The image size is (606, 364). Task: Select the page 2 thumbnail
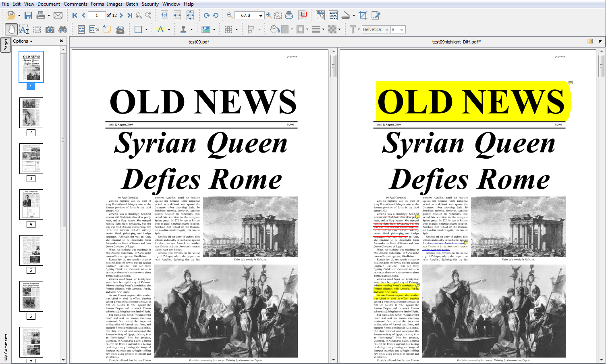point(31,113)
